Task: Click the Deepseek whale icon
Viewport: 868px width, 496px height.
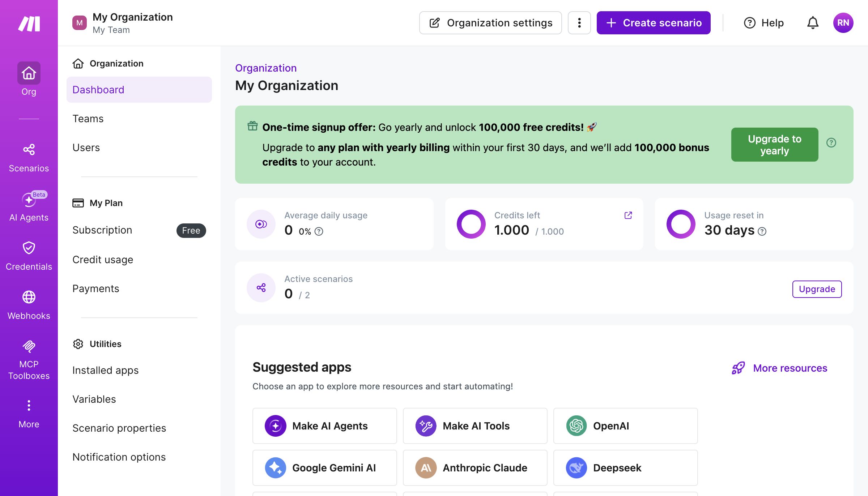Action: pyautogui.click(x=576, y=468)
